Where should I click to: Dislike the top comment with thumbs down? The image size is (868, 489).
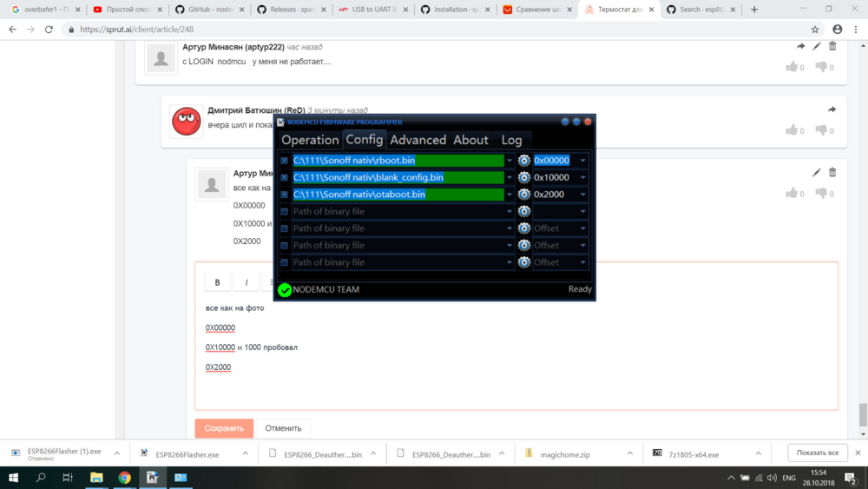(x=821, y=67)
